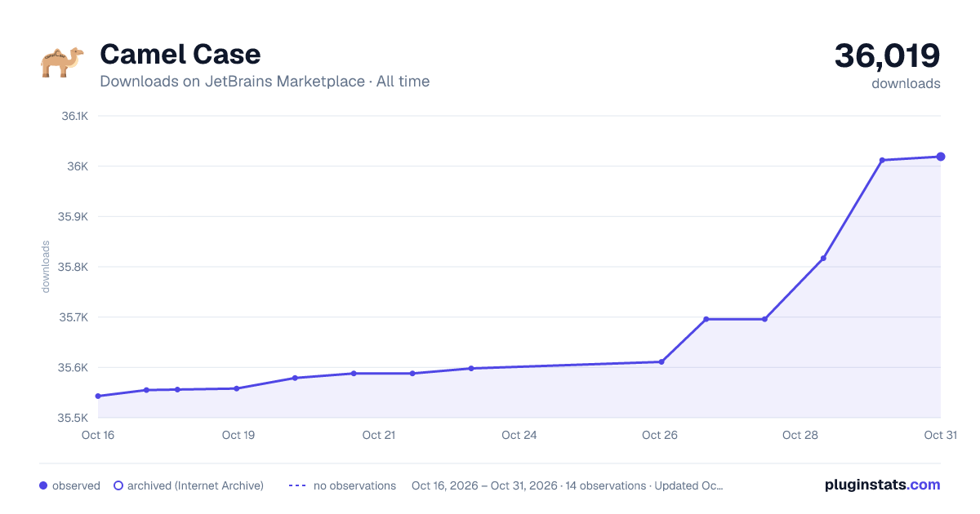This screenshot has width=980, height=514.
Task: Click the camel plugin icon
Action: click(62, 62)
